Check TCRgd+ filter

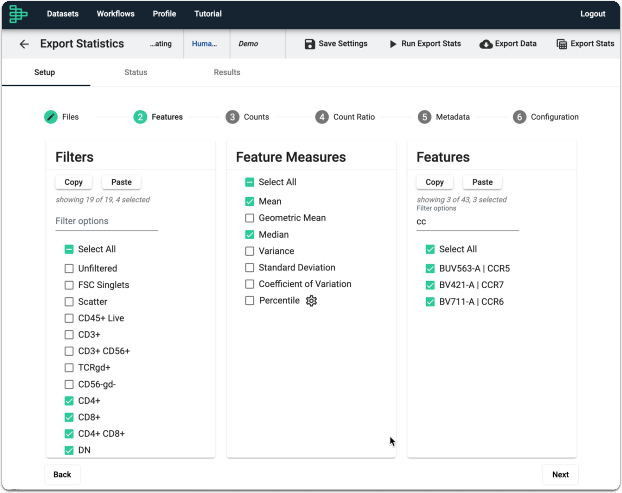pyautogui.click(x=69, y=368)
